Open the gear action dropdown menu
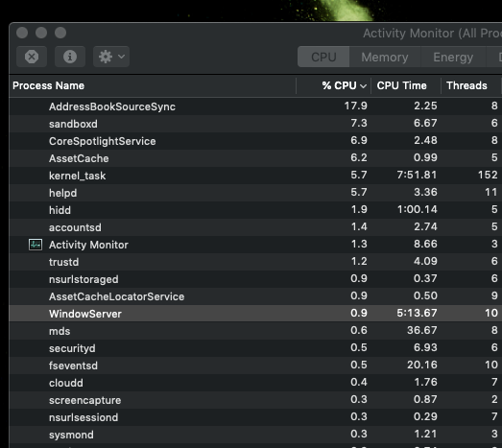Screen dimensions: 502x448 [111, 57]
